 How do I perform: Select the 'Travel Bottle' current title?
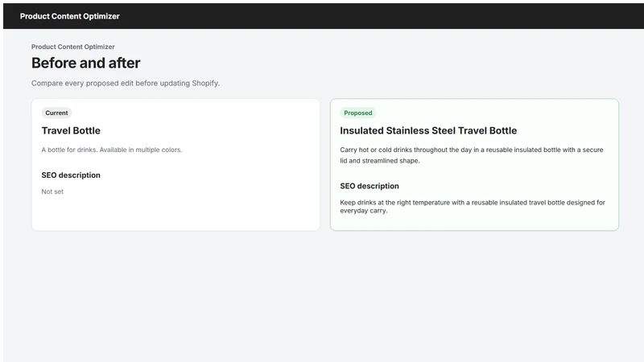[x=71, y=130]
